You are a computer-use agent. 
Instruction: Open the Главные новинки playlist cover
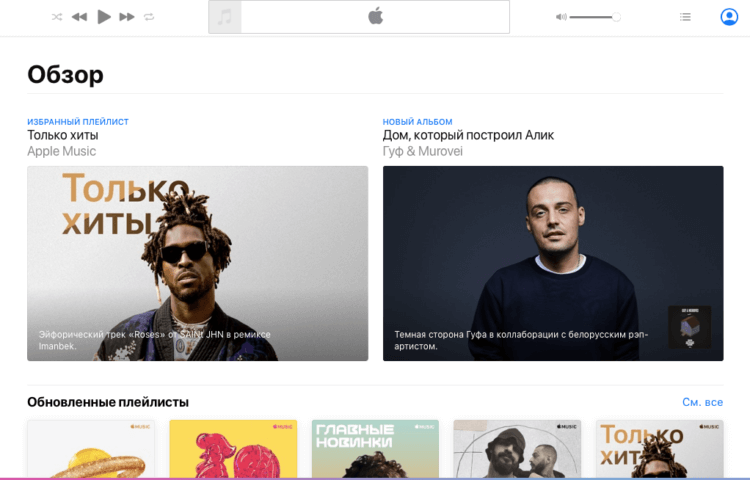375,449
